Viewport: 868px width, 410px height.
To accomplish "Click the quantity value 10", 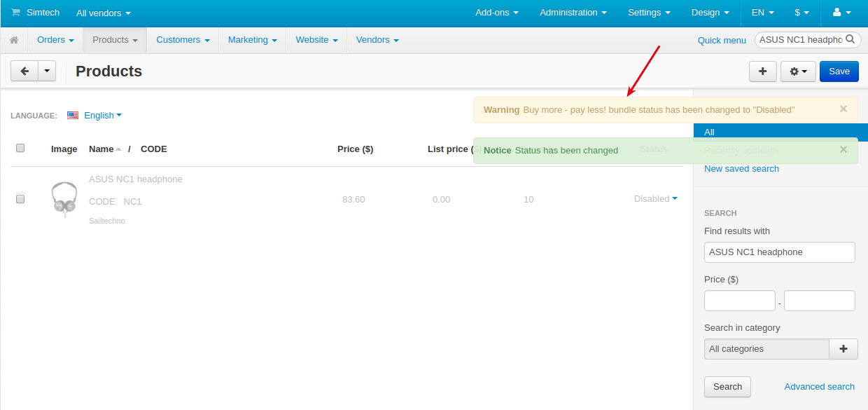I will point(528,200).
